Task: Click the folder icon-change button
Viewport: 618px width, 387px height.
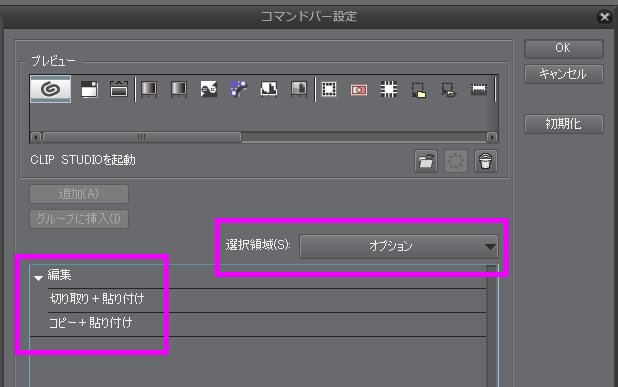Action: (x=426, y=161)
